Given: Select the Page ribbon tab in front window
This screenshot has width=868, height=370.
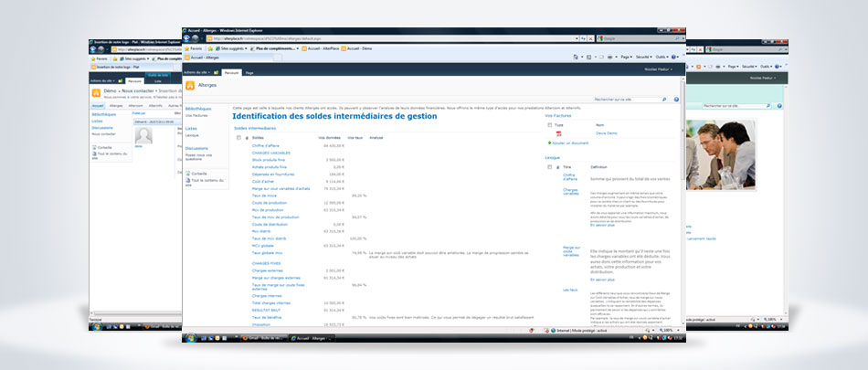Looking at the screenshot, I should (249, 72).
